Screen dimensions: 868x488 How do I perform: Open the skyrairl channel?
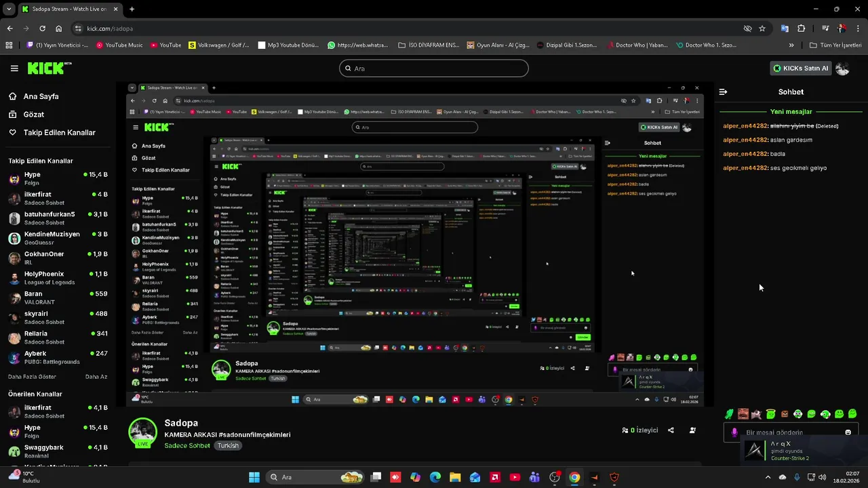pos(58,318)
